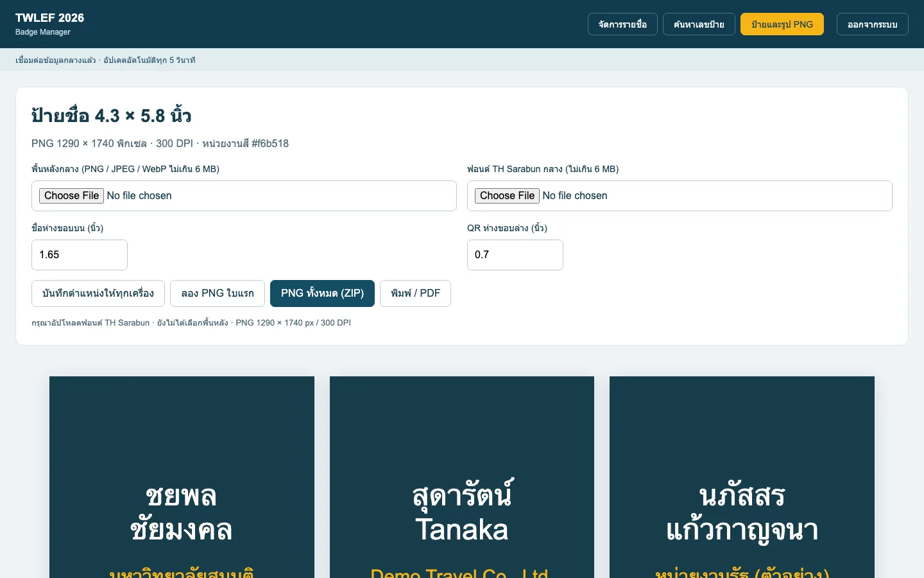Click บันทึกตำแหน่งให้ทุกเครื่อง button
This screenshot has width=924, height=578.
(x=98, y=293)
